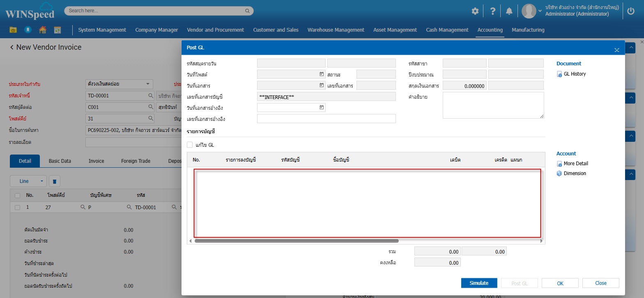Switch to the Basic Data tab
Screen dimensions: 644x298
click(60, 161)
